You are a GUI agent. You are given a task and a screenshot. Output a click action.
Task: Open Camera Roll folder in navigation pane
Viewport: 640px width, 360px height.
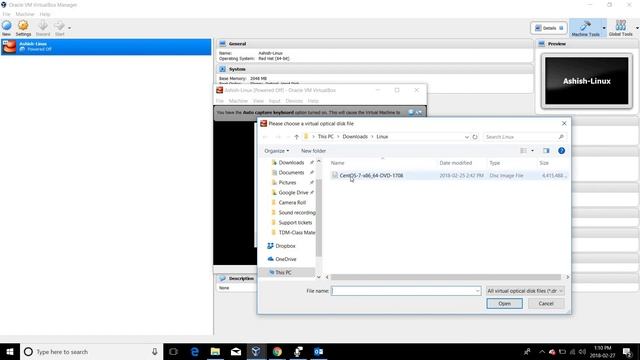[292, 202]
